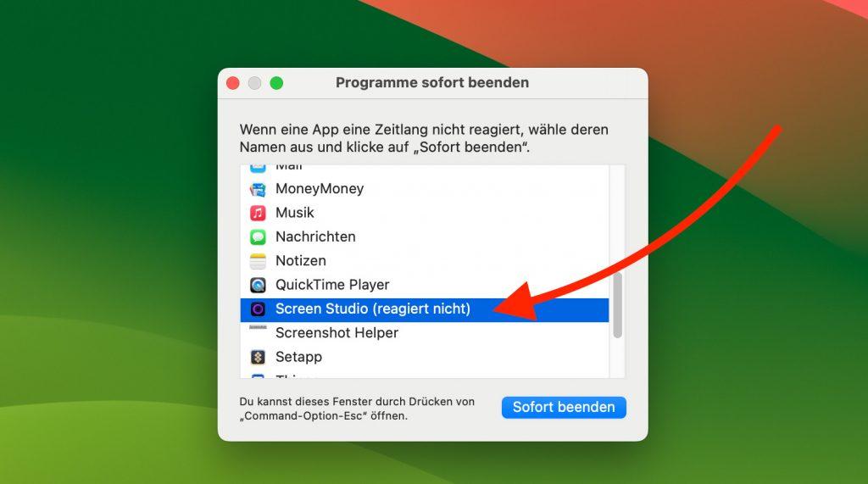Click the Sofort beenden button
Image resolution: width=868 pixels, height=484 pixels.
[x=564, y=407]
